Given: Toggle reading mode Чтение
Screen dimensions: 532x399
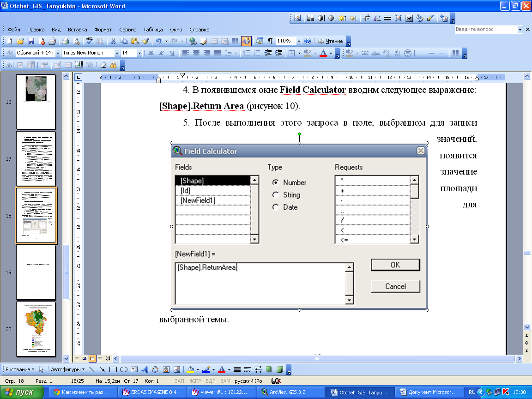Looking at the screenshot, I should click(x=331, y=41).
